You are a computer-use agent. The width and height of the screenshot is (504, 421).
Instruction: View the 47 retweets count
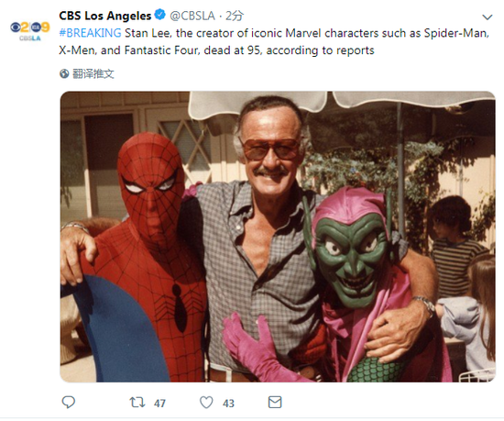pyautogui.click(x=159, y=403)
